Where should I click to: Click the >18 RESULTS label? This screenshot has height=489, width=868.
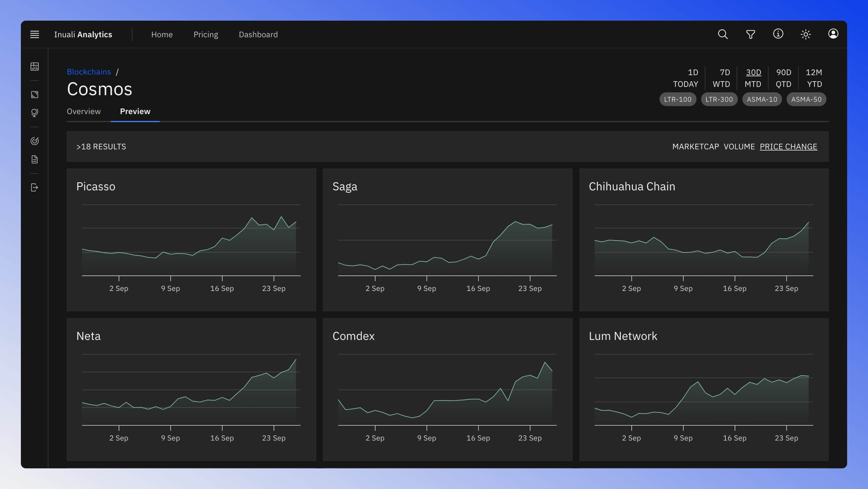click(x=101, y=146)
